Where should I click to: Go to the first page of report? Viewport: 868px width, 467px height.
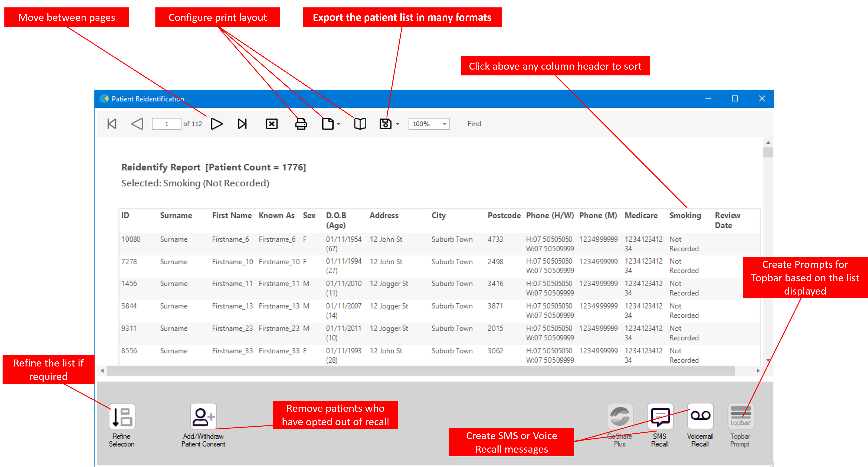pos(112,124)
